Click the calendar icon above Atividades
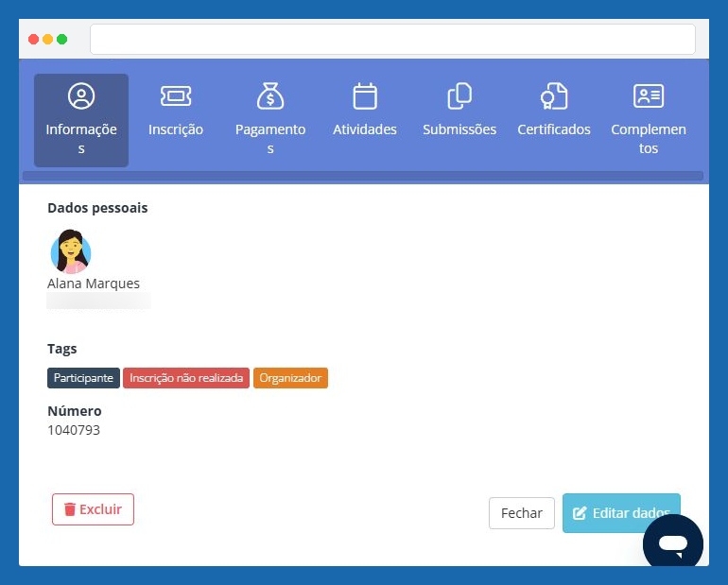The height and width of the screenshot is (585, 728). 365,96
